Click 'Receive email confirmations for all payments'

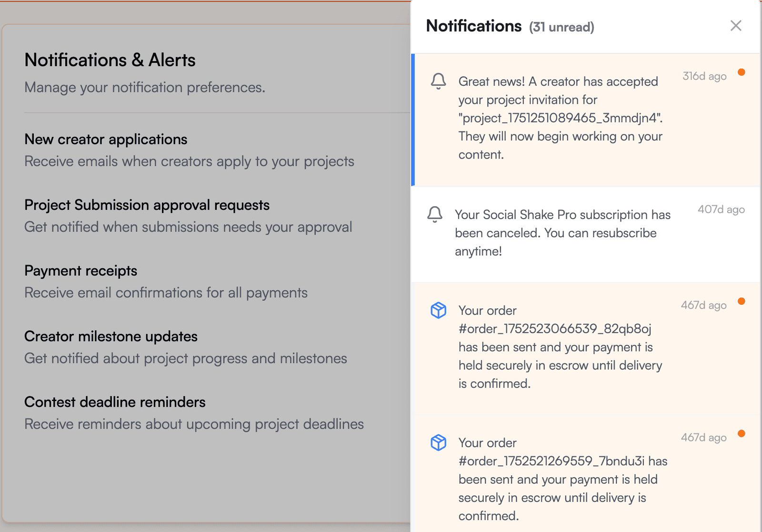point(166,293)
